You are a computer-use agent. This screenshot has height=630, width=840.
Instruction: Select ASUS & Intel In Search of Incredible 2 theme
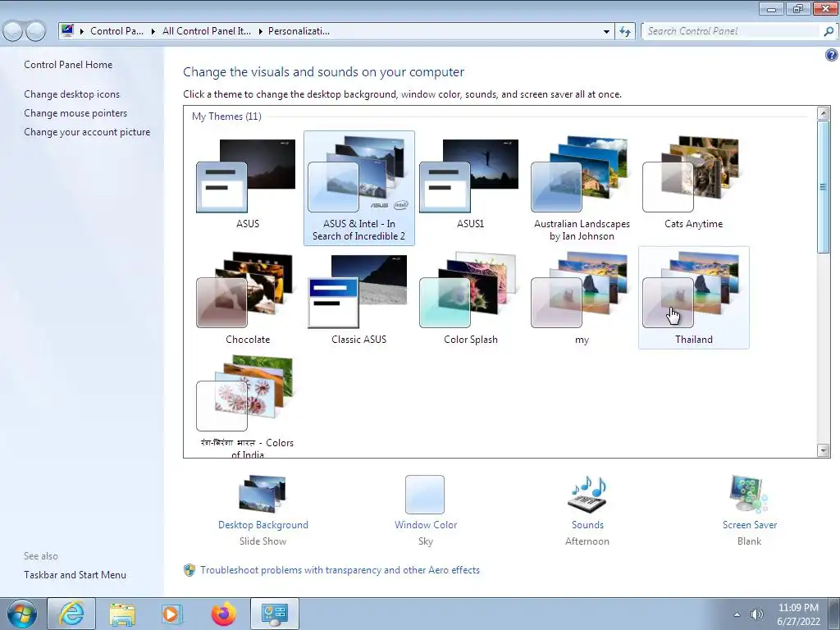[x=359, y=188]
